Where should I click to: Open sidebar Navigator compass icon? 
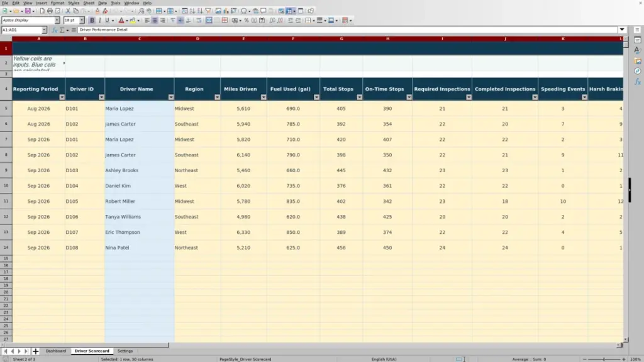(x=638, y=71)
